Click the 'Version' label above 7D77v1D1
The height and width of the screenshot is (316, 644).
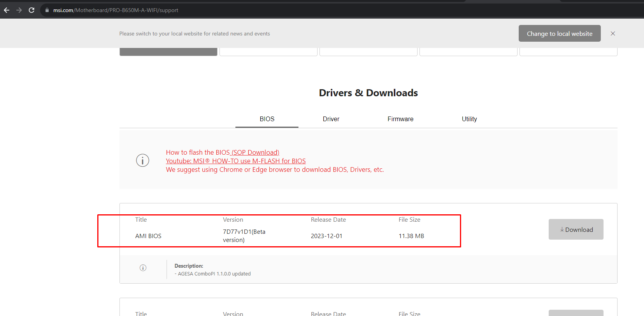pos(233,220)
